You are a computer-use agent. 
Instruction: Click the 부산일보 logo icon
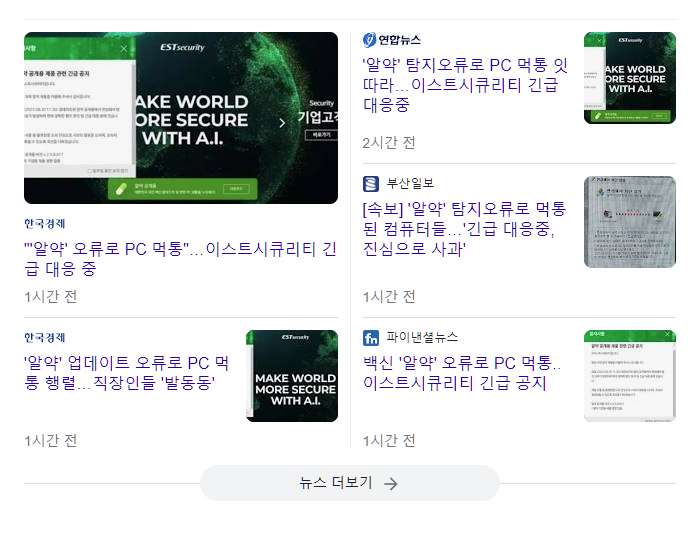[x=371, y=184]
